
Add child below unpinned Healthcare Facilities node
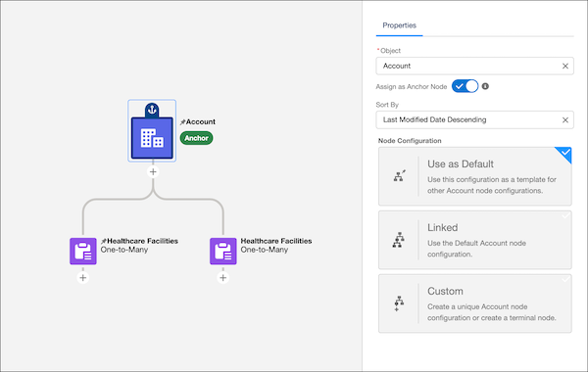pos(223,278)
